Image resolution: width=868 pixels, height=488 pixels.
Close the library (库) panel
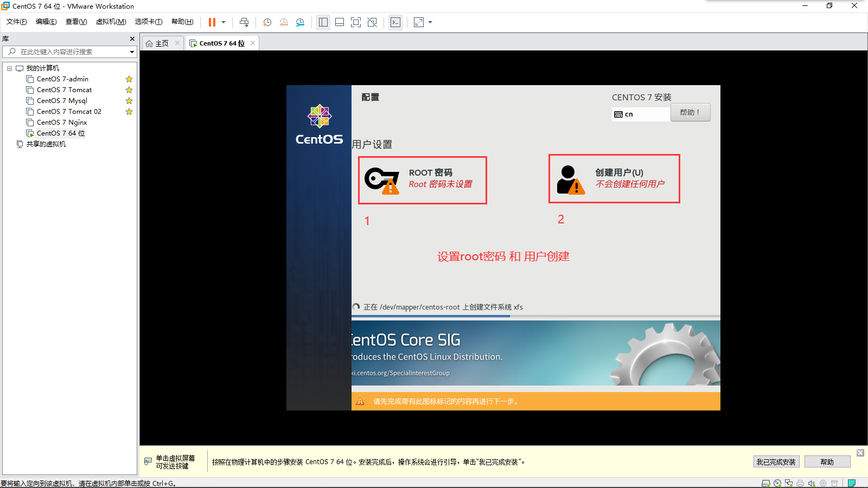click(x=132, y=39)
